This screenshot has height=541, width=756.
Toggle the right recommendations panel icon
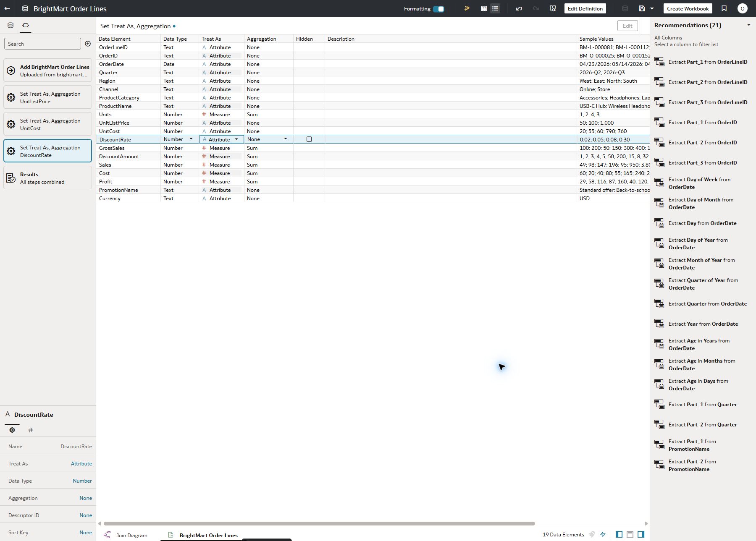[x=641, y=534]
